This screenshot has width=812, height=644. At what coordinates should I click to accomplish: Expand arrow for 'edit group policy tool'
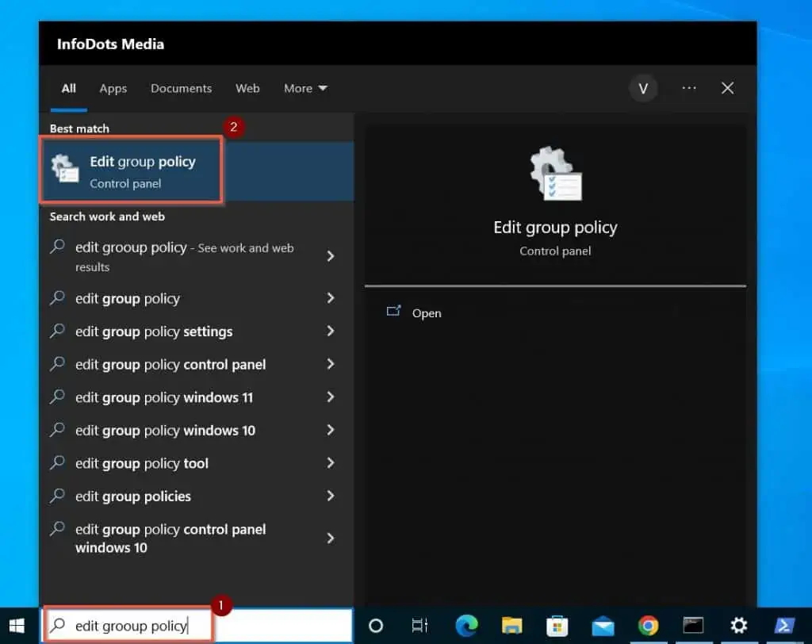(x=331, y=463)
